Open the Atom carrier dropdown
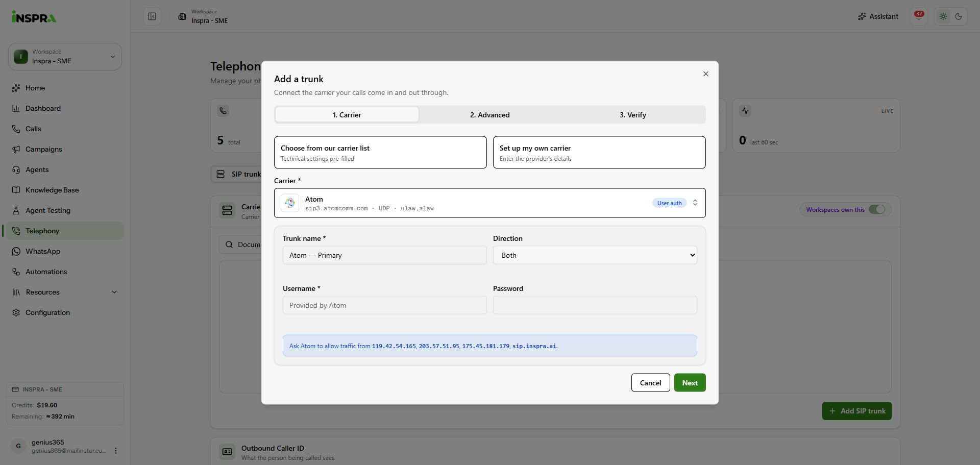 pyautogui.click(x=489, y=203)
